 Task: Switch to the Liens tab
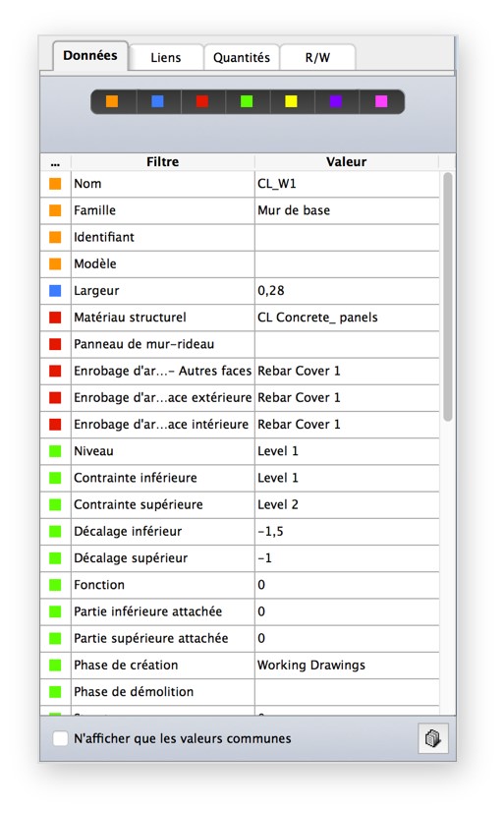click(166, 57)
